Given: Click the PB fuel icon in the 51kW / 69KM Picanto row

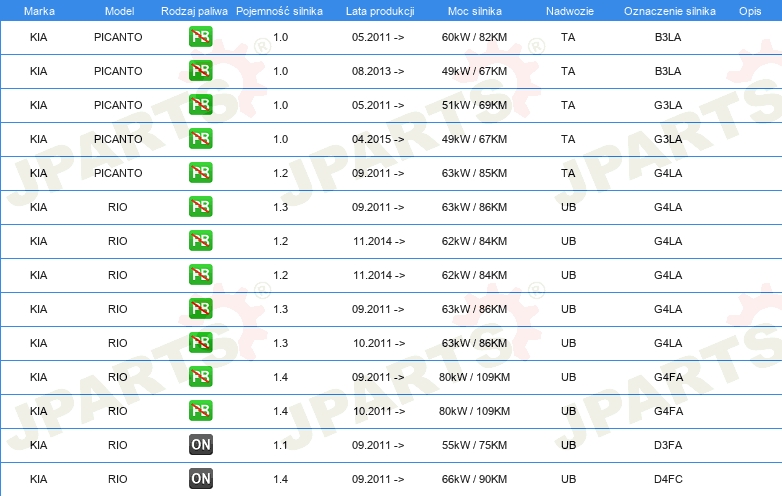Looking at the screenshot, I should coord(200,105).
